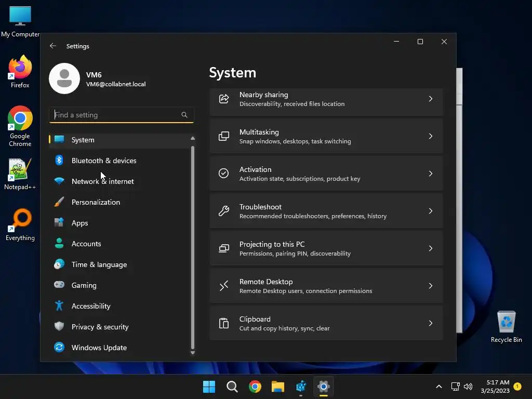This screenshot has height=399, width=532.
Task: Open Troubleshoot using its right chevron
Action: coord(431,211)
